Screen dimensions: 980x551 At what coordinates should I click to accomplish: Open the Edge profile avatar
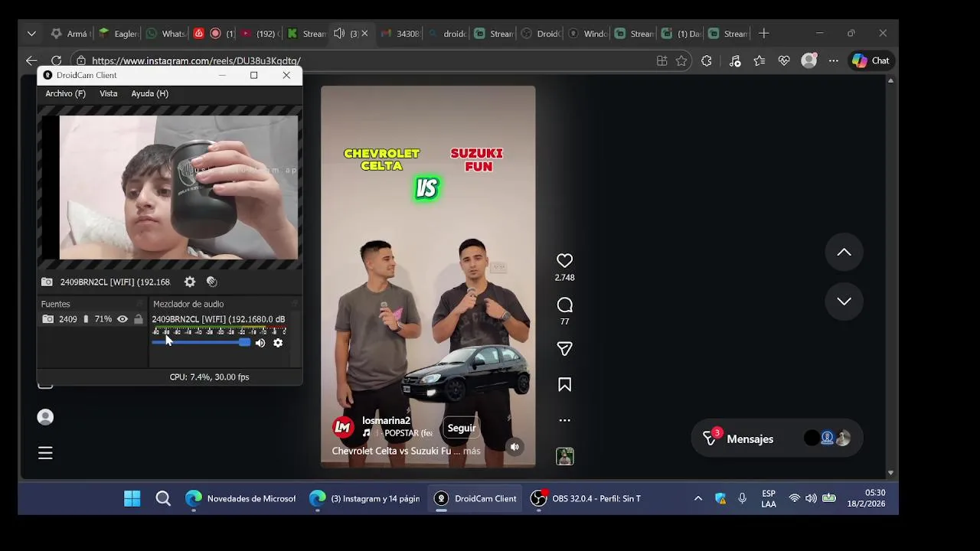point(809,60)
